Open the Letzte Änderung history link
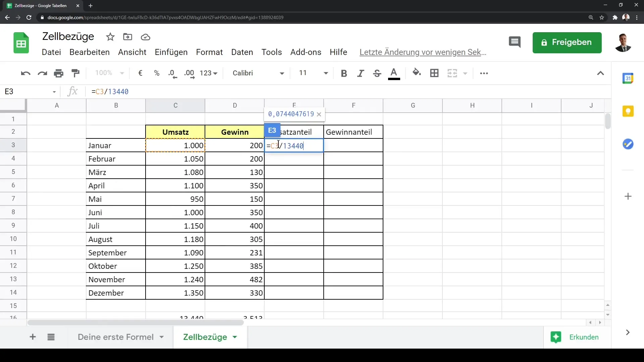Image resolution: width=644 pixels, height=362 pixels. [x=423, y=52]
